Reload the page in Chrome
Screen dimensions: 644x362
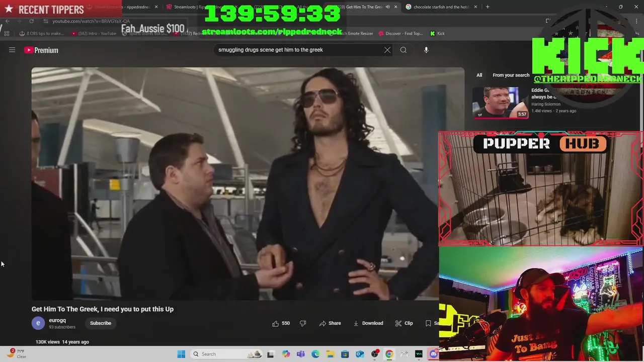31,21
